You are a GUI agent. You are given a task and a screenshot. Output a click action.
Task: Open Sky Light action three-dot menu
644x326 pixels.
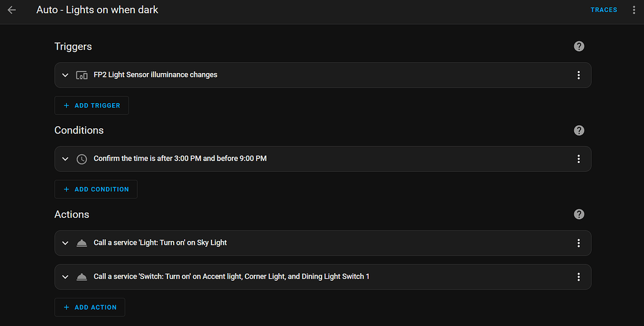coord(579,243)
